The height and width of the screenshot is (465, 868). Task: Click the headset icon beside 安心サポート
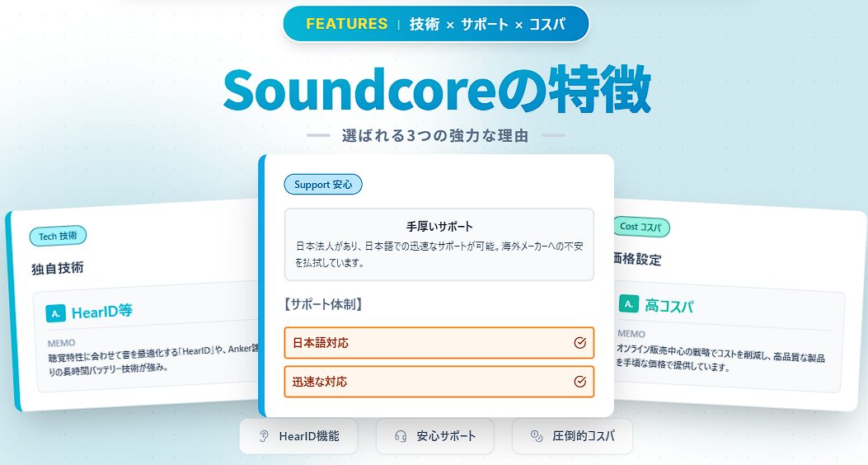(x=401, y=436)
